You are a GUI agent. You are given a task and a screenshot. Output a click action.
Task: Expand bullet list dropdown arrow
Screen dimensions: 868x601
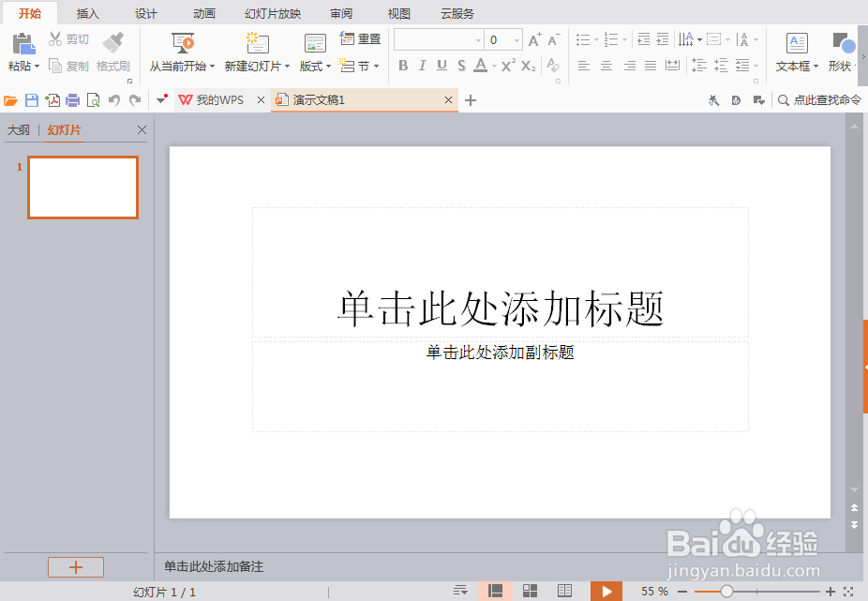pyautogui.click(x=597, y=40)
